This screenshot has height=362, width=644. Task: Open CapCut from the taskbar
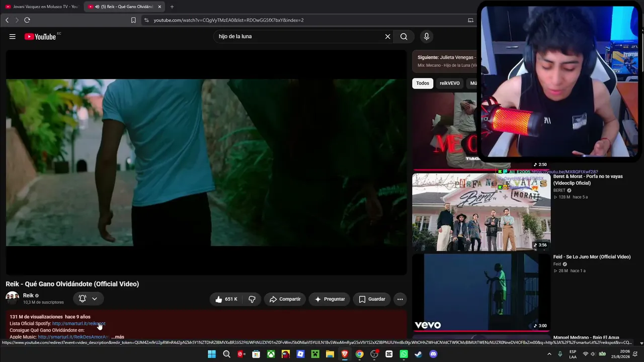click(389, 354)
